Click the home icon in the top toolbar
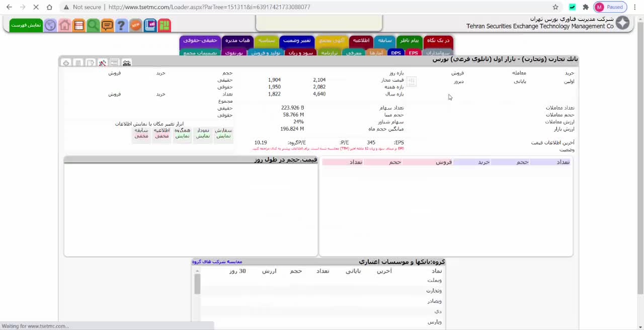This screenshot has width=644, height=330. pos(64,25)
